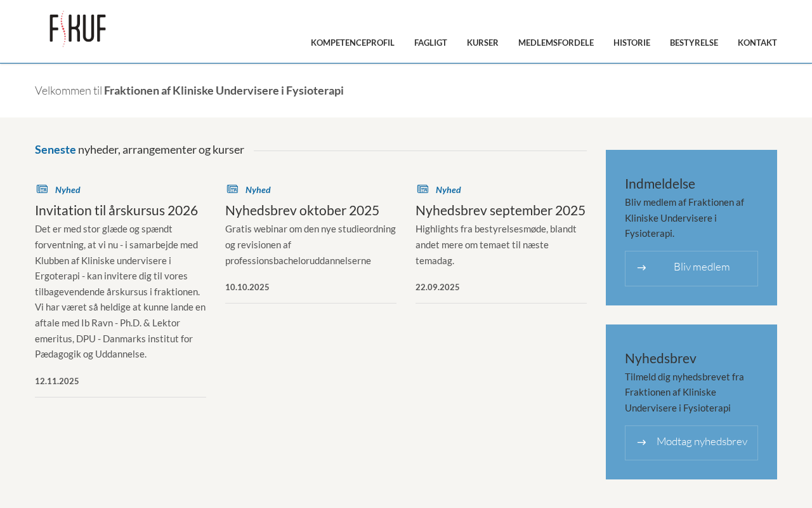812x508 pixels.
Task: Open the Kontakt page
Action: [757, 43]
